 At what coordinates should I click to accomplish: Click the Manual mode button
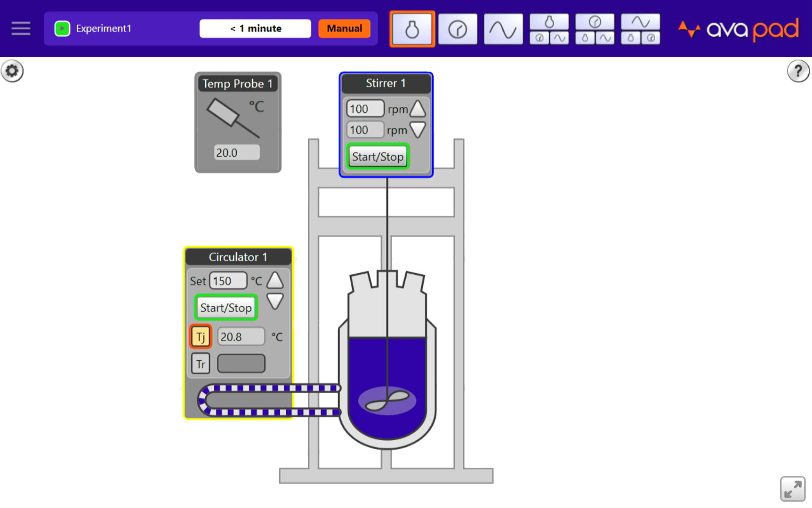tap(344, 28)
